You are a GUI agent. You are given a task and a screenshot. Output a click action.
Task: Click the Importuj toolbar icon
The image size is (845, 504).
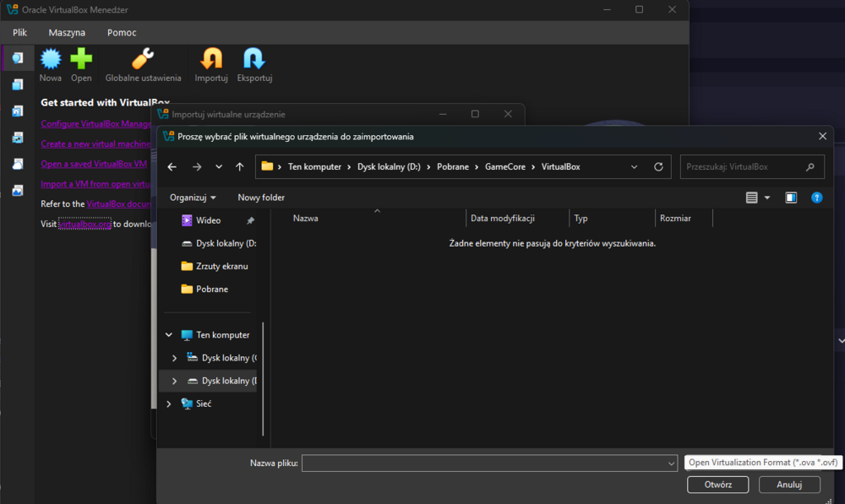[211, 59]
